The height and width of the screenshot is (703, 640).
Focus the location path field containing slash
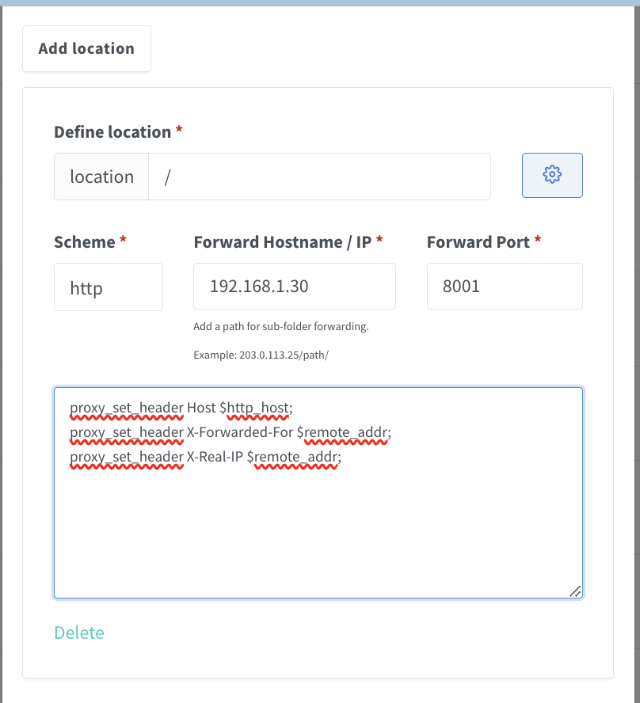pos(319,177)
